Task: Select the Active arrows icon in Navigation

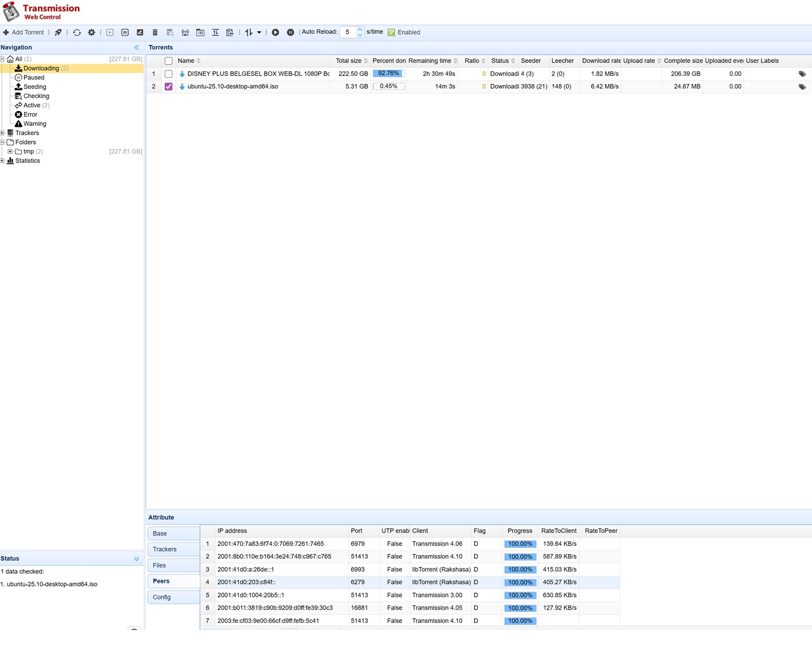Action: [x=18, y=105]
